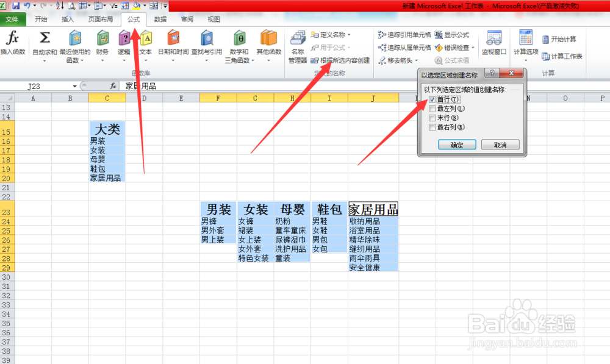This screenshot has height=364, width=610.
Task: Open the Logical (逻辑) functions icon
Action: (124, 39)
